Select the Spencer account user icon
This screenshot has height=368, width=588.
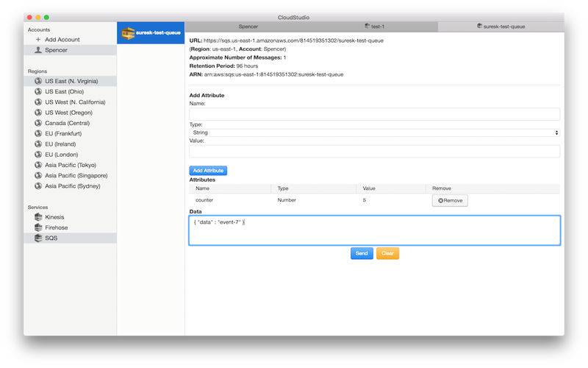pos(38,50)
